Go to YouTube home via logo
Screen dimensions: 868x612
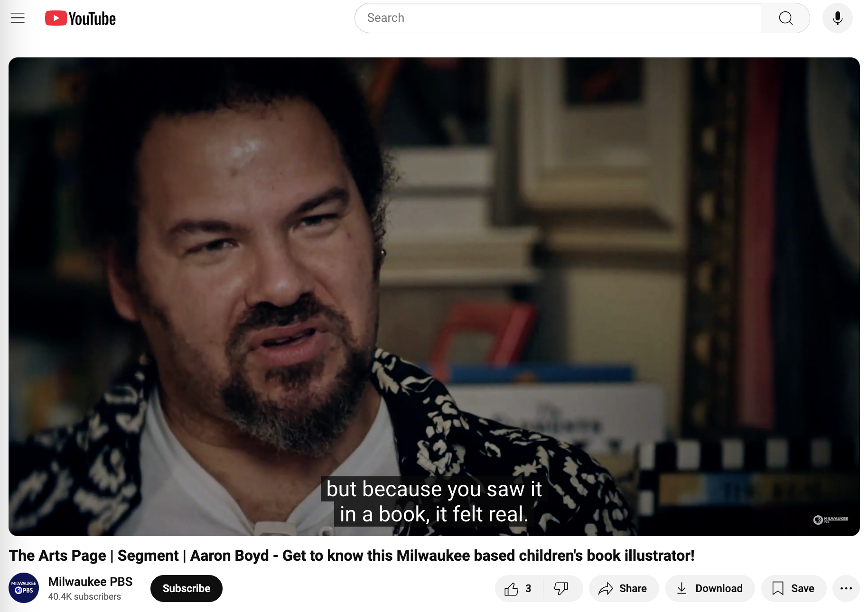[80, 19]
